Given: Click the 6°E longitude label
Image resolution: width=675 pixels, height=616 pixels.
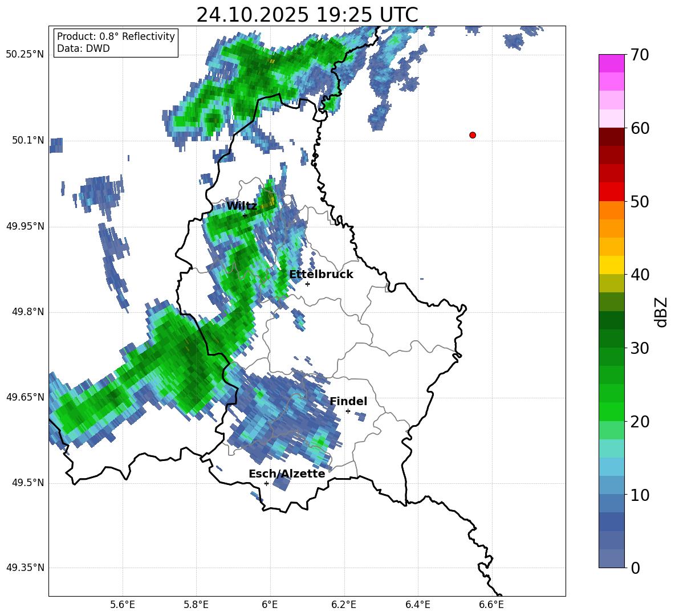Looking at the screenshot, I should point(270,605).
